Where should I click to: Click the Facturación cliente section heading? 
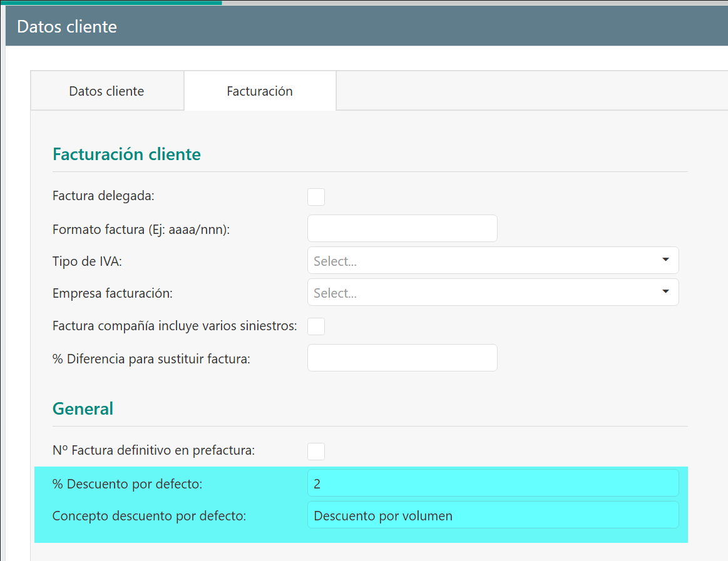pyautogui.click(x=126, y=154)
